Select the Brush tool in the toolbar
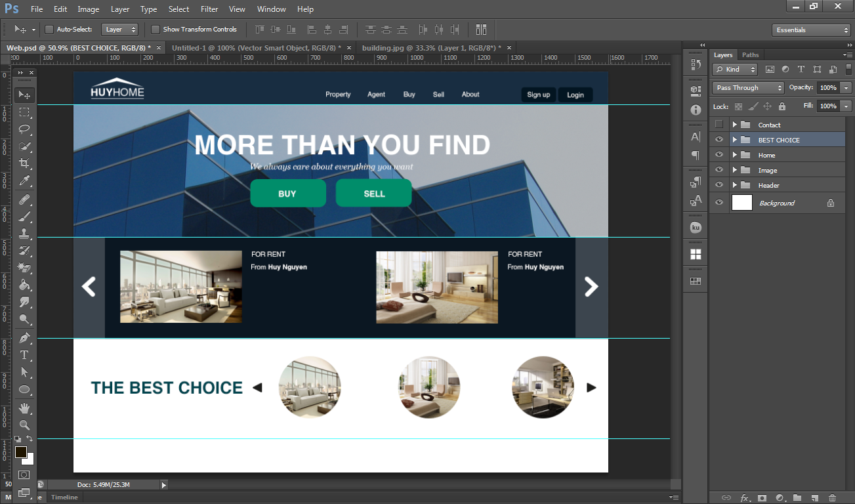Viewport: 855px width, 504px height. coord(24,217)
